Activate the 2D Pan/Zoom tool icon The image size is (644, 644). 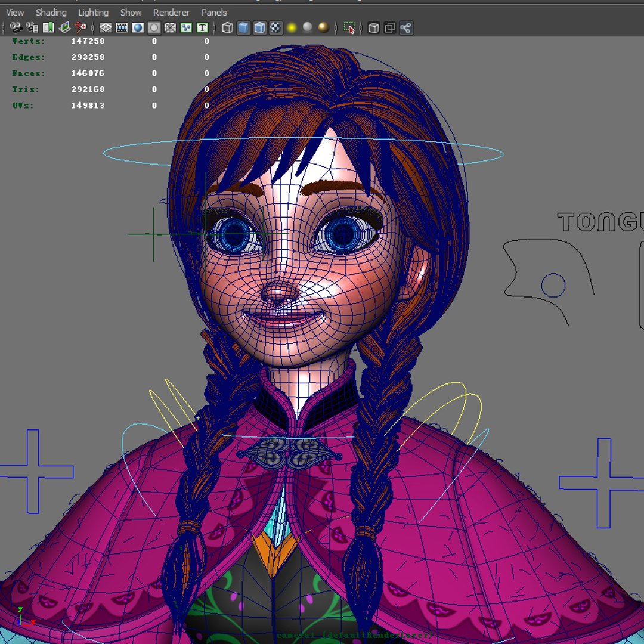point(81,28)
